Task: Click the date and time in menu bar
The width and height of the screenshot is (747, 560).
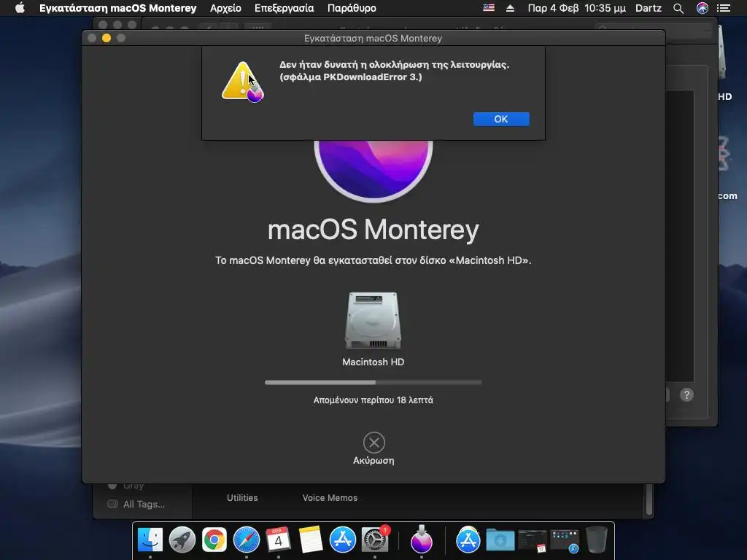Action: coord(576,8)
